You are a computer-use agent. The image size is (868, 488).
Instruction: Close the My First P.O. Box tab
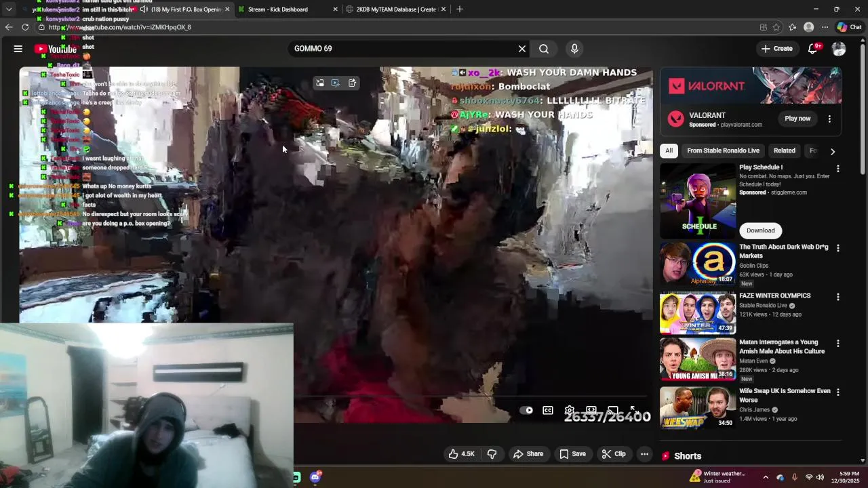tap(227, 9)
